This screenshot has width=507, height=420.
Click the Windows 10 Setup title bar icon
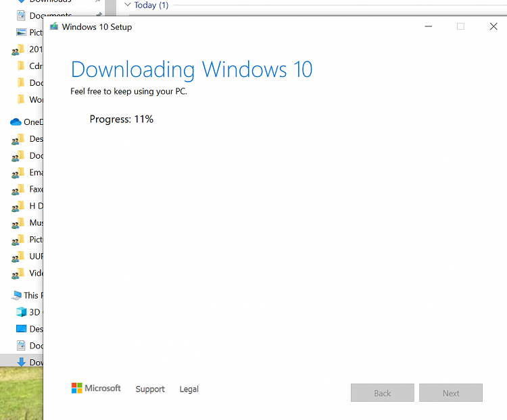click(x=54, y=26)
